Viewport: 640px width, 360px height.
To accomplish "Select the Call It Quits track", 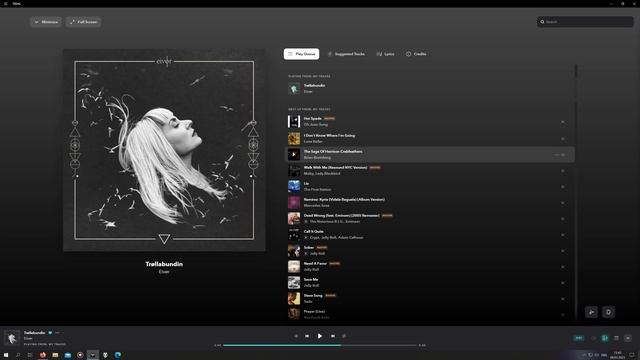I will coord(429,234).
